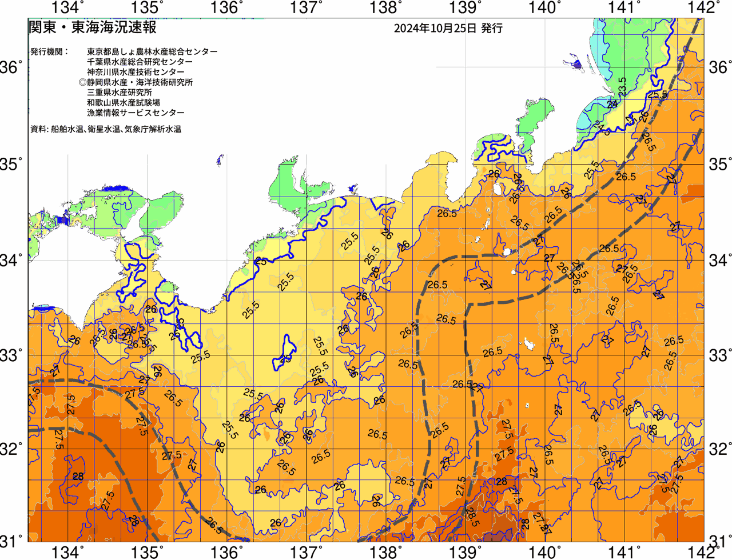Select 三重県水産研究所 in the issuer list

tap(120, 93)
